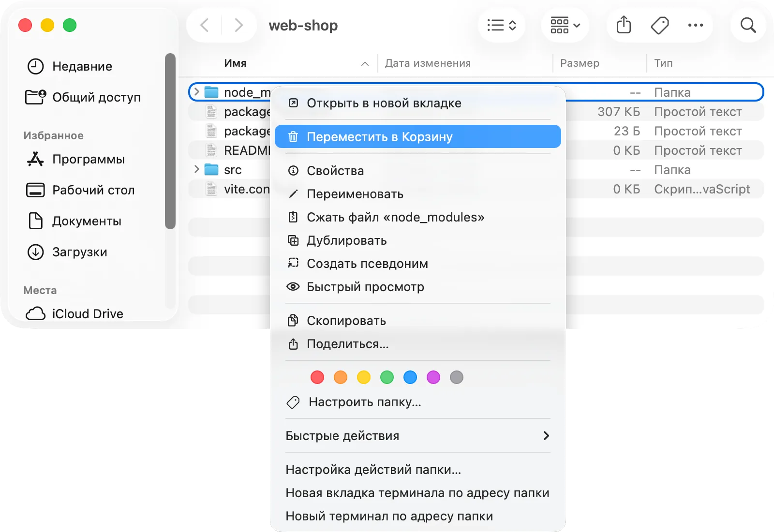The width and height of the screenshot is (774, 532).
Task: Choose Дублировать in the context menu
Action: [x=418, y=240]
